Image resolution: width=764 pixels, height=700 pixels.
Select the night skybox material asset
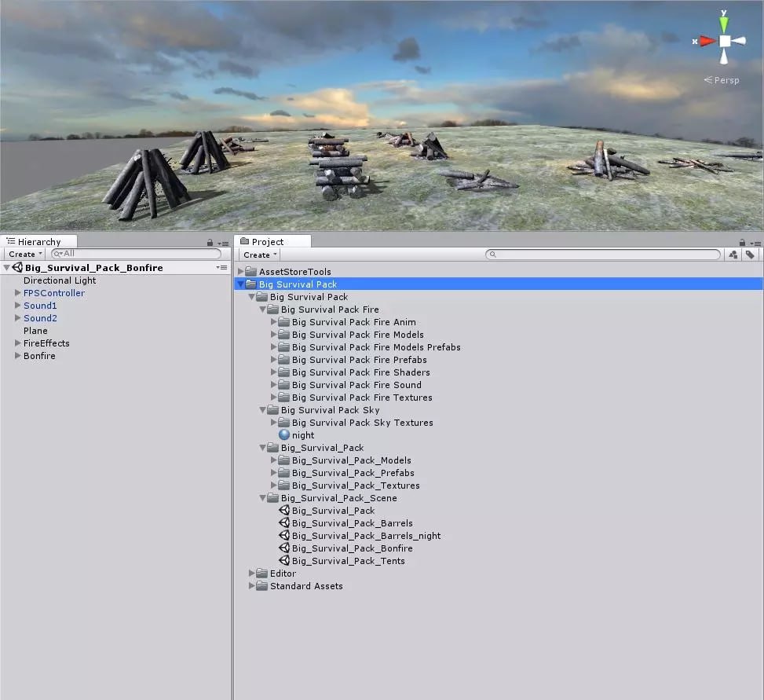302,435
